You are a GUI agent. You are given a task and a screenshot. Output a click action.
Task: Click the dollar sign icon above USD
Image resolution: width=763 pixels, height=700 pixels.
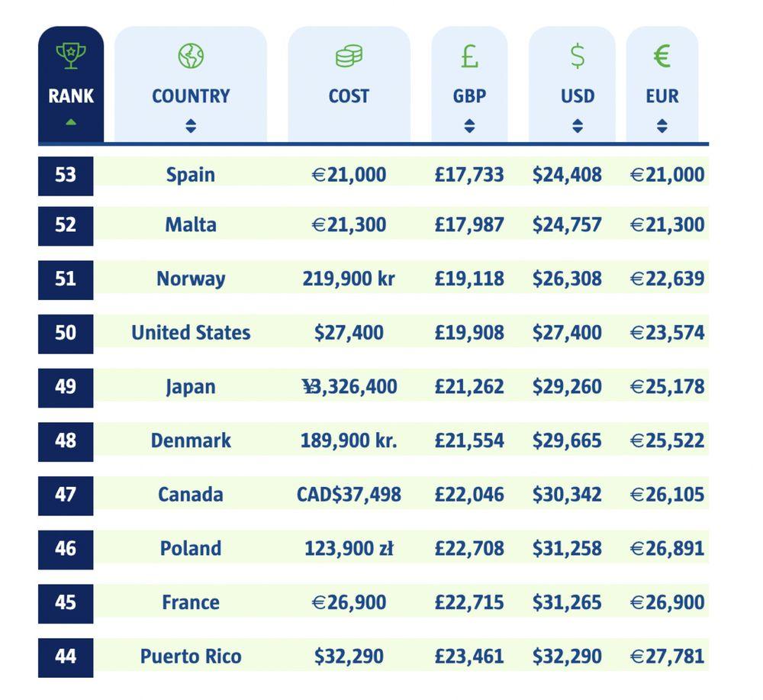coord(578,56)
